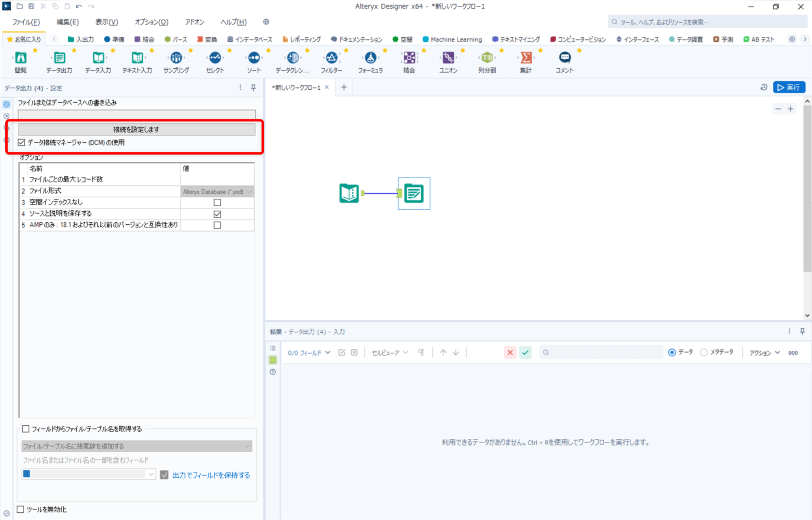Click the global search field
The image size is (812, 520).
click(x=707, y=22)
